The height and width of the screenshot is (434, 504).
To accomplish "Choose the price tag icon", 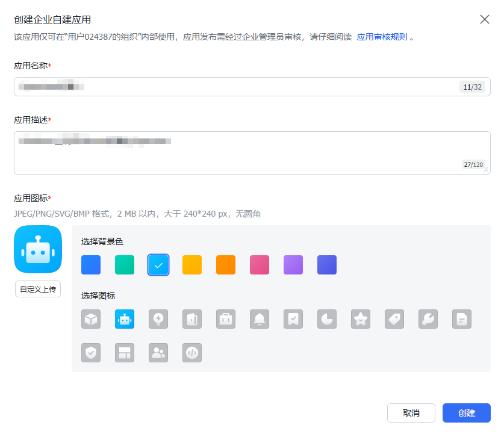I will pyautogui.click(x=394, y=319).
